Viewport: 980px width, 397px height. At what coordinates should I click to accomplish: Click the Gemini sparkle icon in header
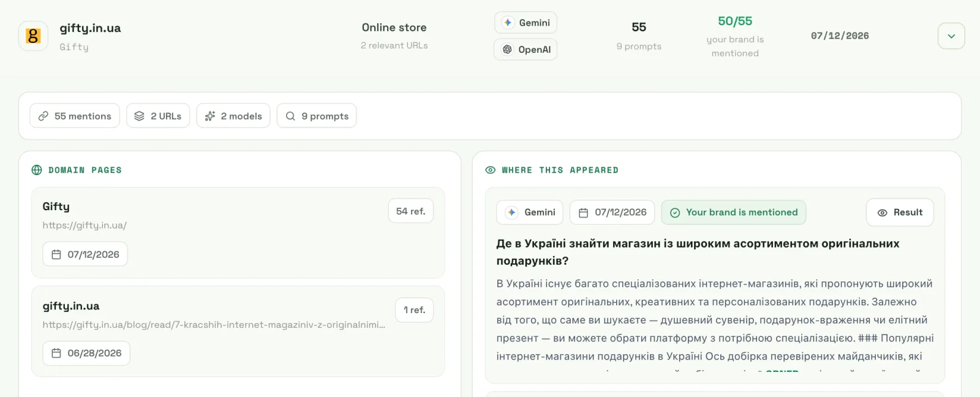click(x=508, y=23)
